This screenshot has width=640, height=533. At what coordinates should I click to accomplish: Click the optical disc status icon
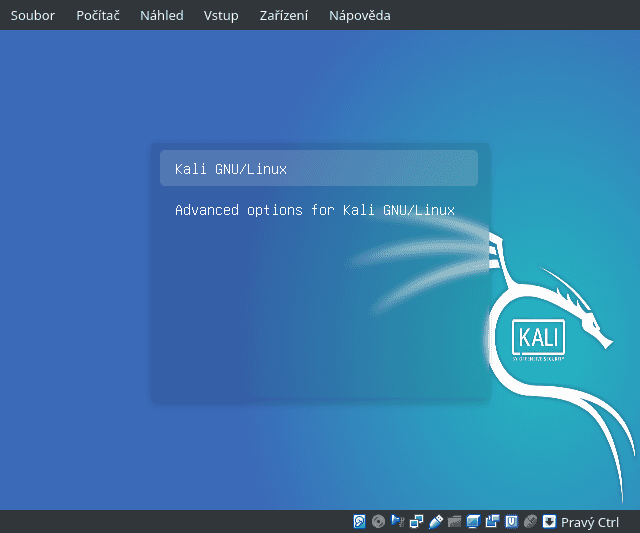point(378,522)
